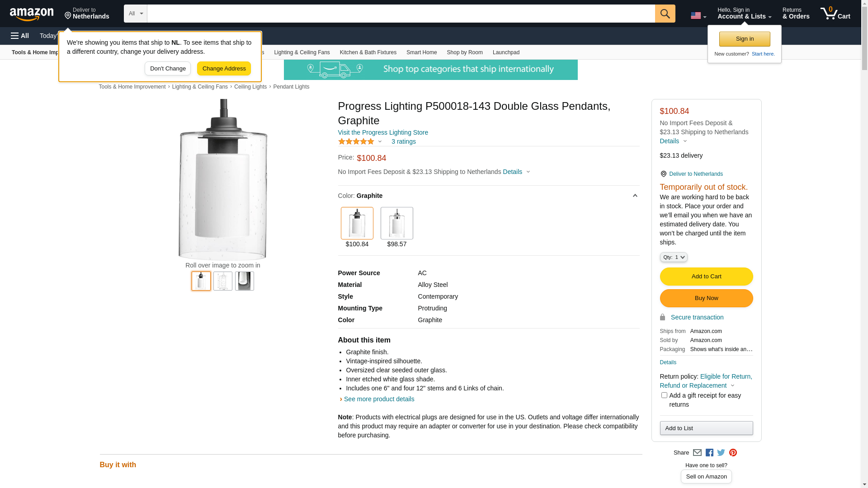Share product on Pinterest
The height and width of the screenshot is (488, 868).
pos(733,453)
